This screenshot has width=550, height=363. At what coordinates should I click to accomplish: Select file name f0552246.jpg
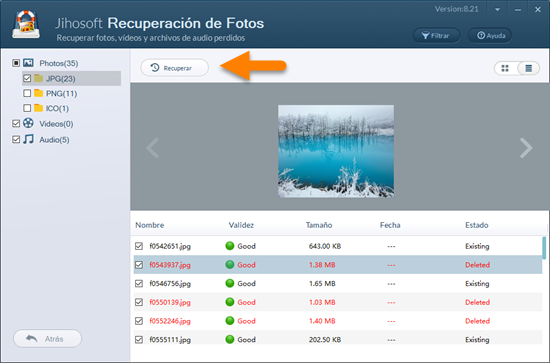pyautogui.click(x=170, y=321)
